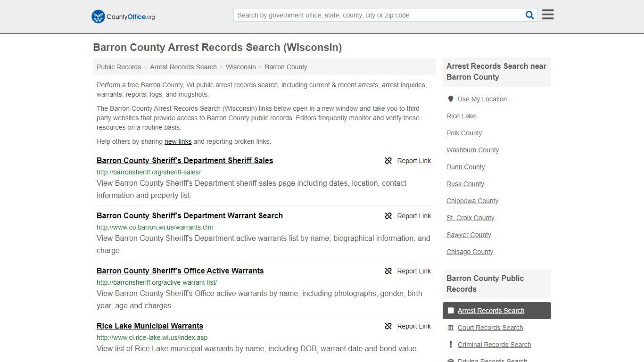Click the magnifying glass search icon

(530, 15)
